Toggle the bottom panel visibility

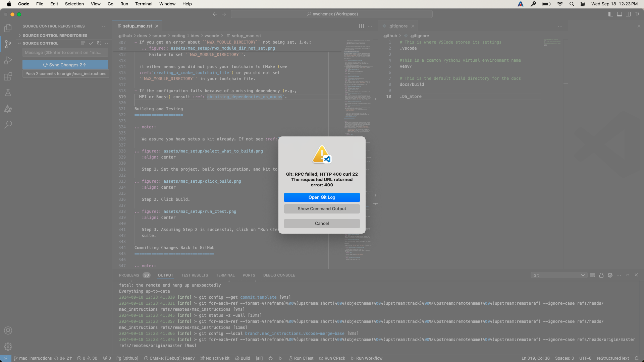coord(620,14)
